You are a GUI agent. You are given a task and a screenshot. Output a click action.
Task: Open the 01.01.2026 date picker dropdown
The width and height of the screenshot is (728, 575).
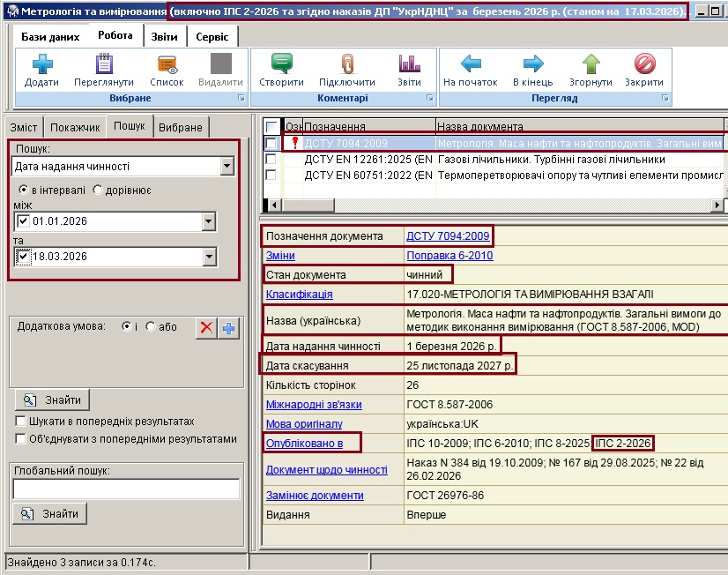tap(209, 221)
